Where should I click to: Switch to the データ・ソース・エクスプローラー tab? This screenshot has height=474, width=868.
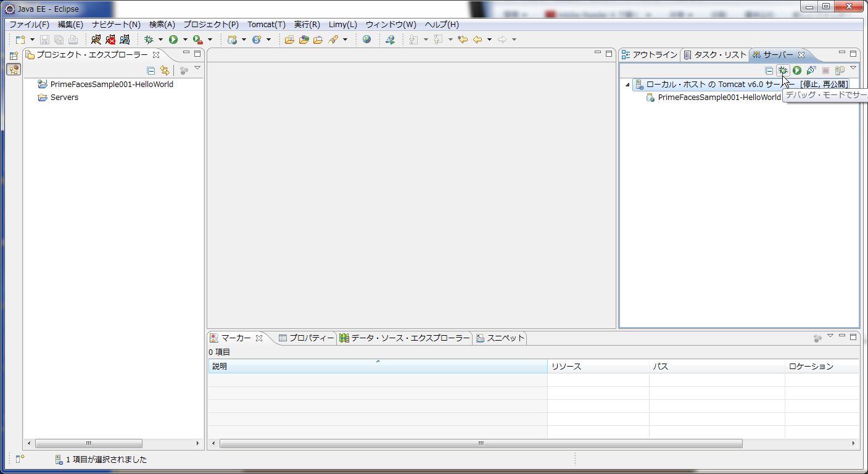click(x=405, y=338)
